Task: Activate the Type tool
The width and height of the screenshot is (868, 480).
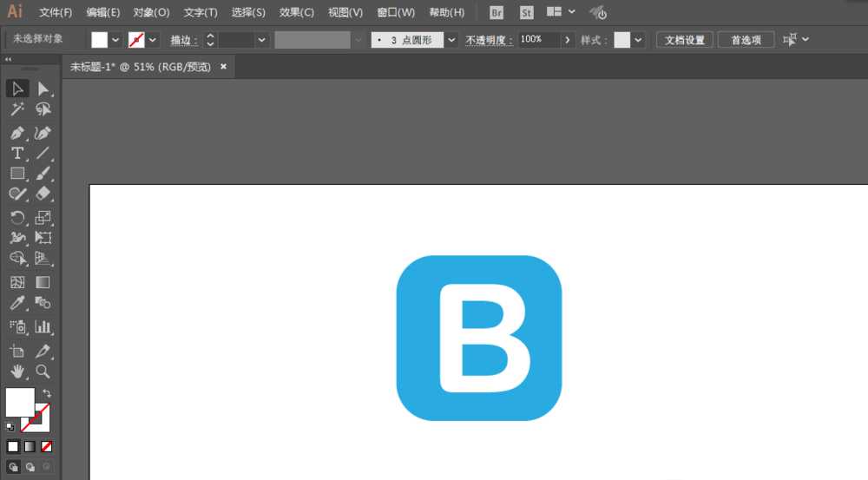Action: coord(17,154)
